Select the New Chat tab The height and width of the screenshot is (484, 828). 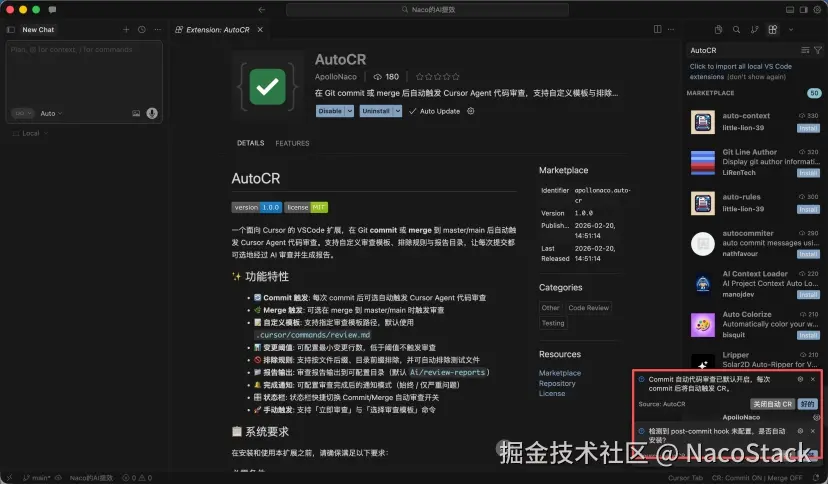[x=38, y=30]
